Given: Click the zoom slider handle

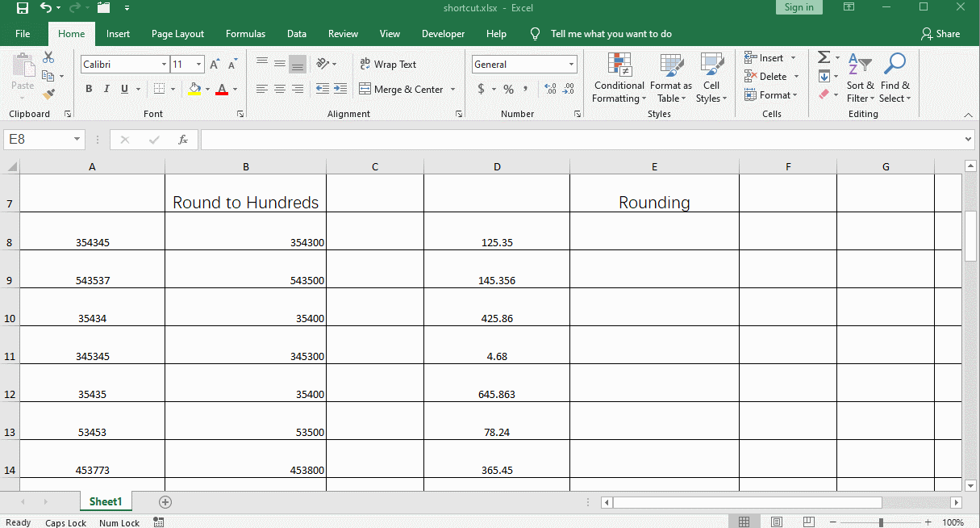Looking at the screenshot, I should click(x=881, y=522).
